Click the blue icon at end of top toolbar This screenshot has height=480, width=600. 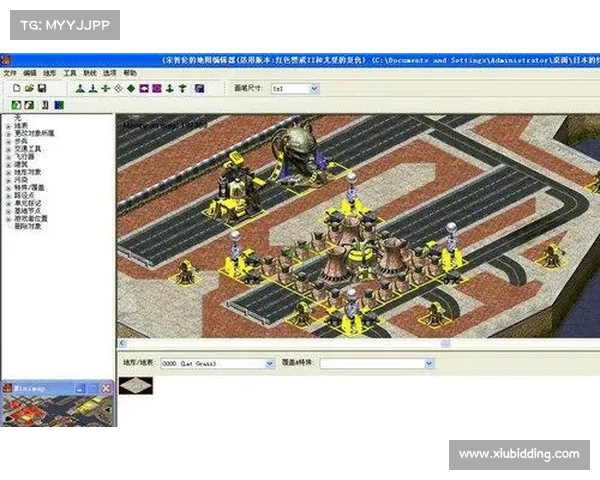[x=200, y=89]
